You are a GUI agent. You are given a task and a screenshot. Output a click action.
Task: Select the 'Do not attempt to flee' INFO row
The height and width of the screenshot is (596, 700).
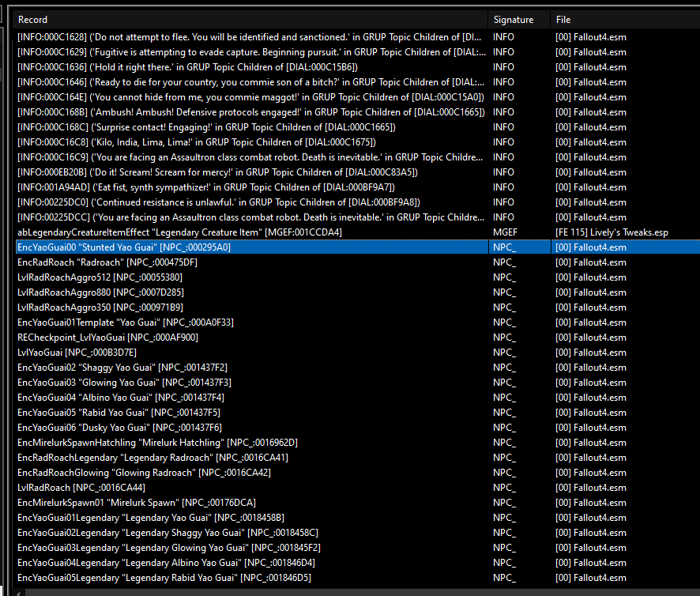point(357,37)
